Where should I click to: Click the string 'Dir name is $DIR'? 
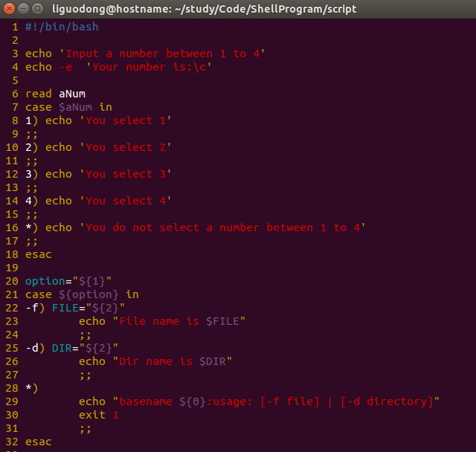point(173,361)
